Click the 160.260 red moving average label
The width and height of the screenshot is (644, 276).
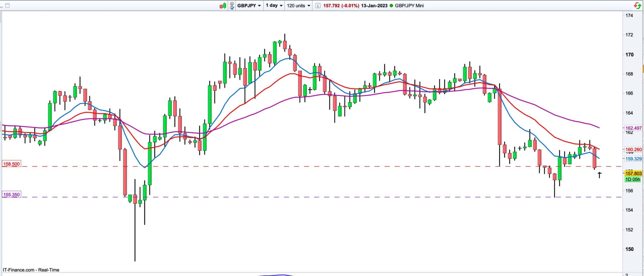tap(633, 150)
